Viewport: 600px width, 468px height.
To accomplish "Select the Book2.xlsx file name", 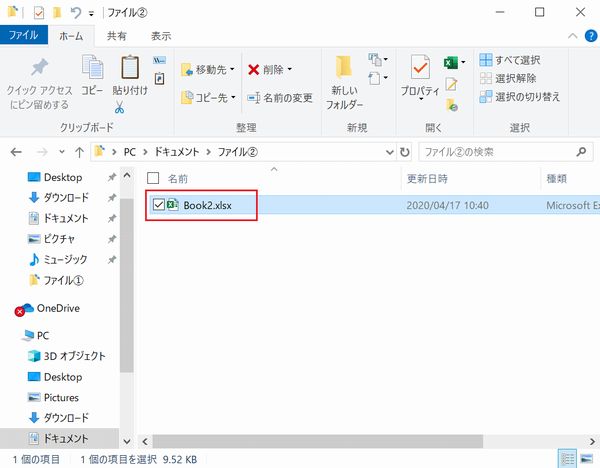I will click(207, 205).
